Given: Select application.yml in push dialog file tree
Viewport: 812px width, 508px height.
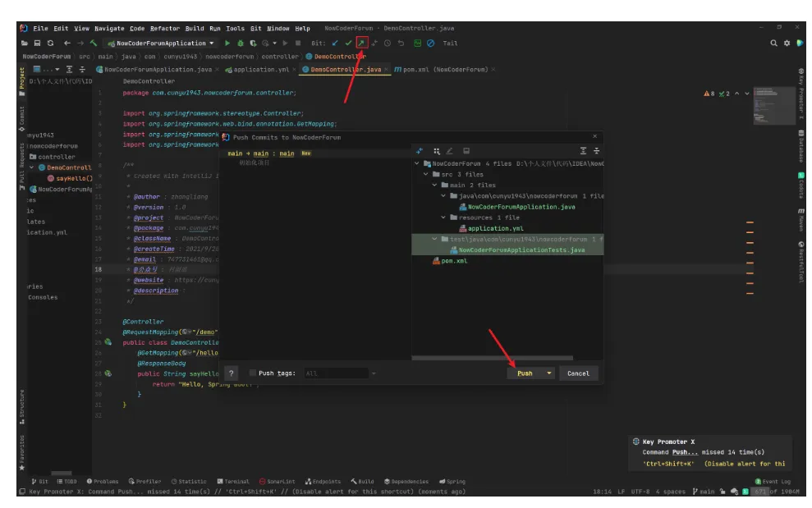Looking at the screenshot, I should 496,228.
